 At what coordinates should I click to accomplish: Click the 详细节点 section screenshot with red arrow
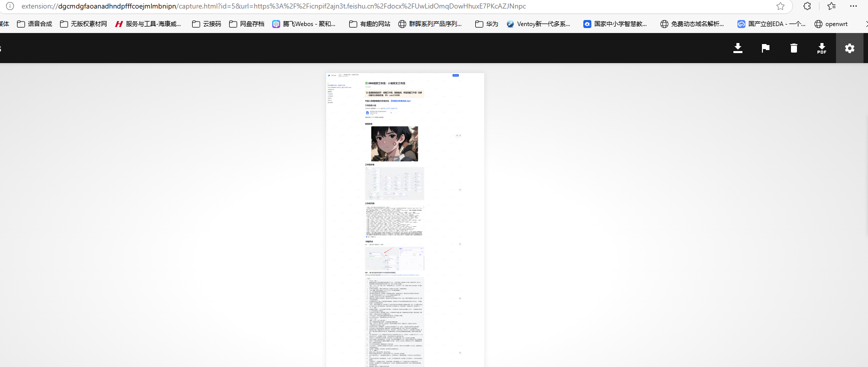coord(394,258)
